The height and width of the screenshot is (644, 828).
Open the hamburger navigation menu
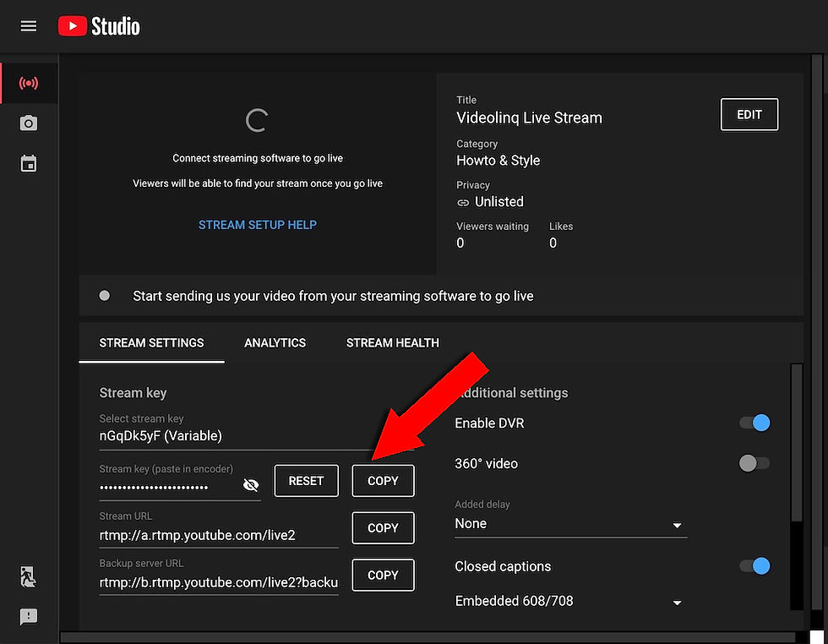(29, 26)
